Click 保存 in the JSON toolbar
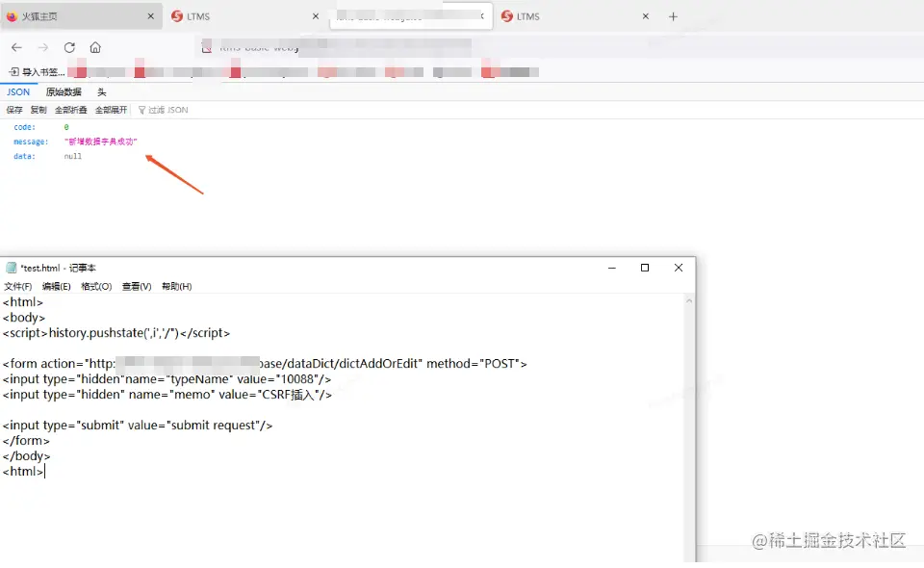This screenshot has height=568, width=924. [x=14, y=110]
